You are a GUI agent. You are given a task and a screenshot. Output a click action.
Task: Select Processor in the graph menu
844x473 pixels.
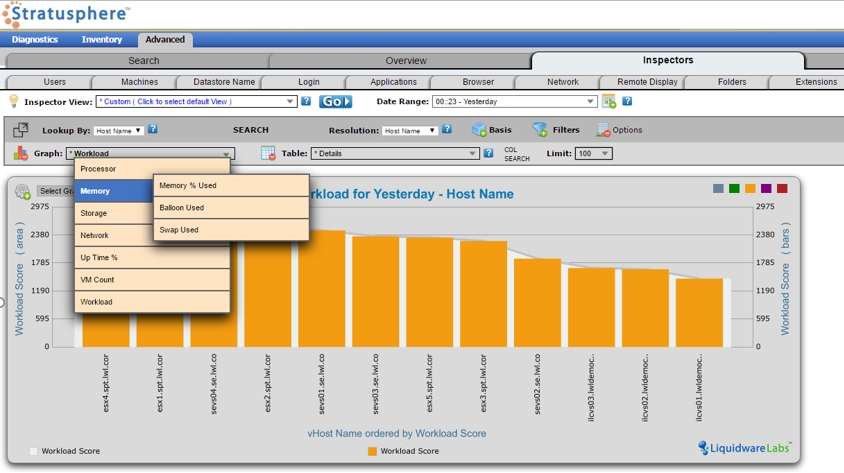[152, 168]
